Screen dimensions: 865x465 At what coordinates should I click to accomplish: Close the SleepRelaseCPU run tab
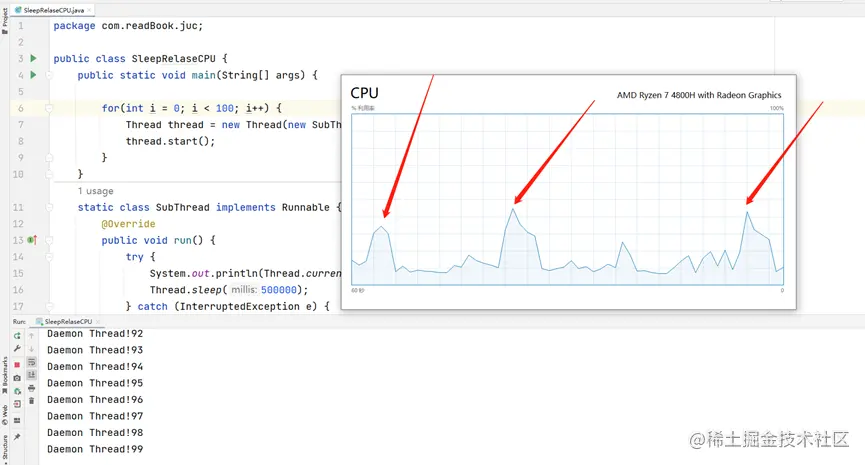98,322
